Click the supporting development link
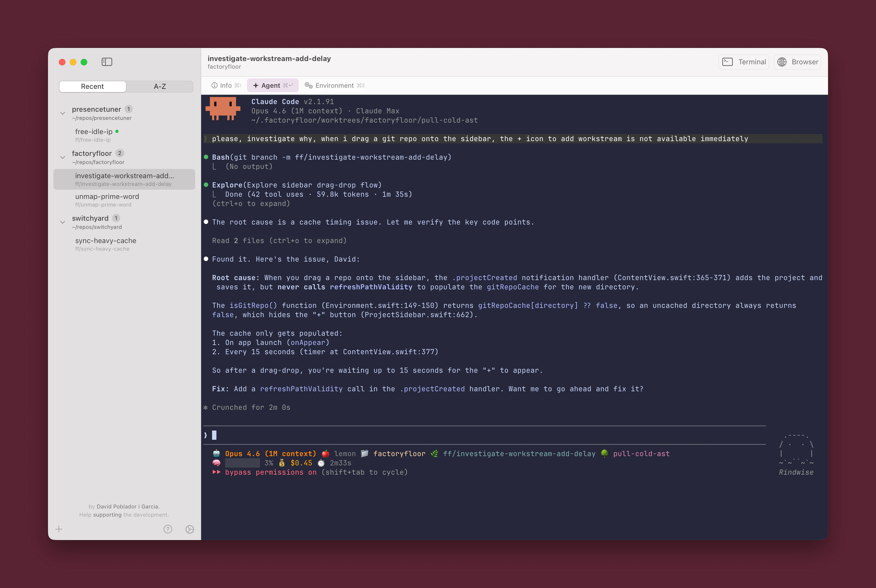 [107, 514]
